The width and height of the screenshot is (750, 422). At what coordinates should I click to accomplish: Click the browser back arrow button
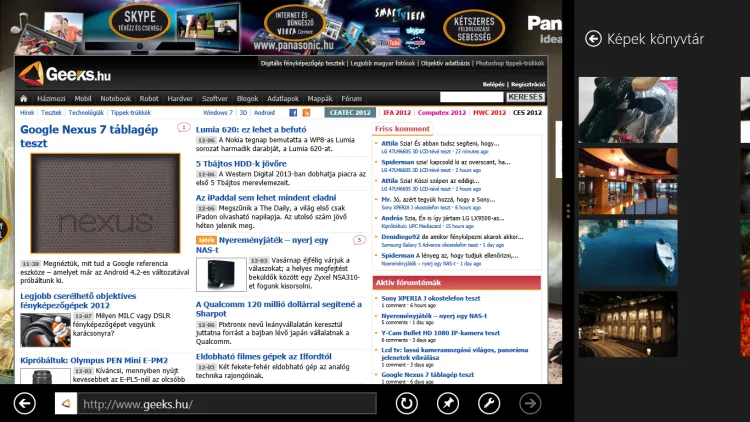(25, 403)
